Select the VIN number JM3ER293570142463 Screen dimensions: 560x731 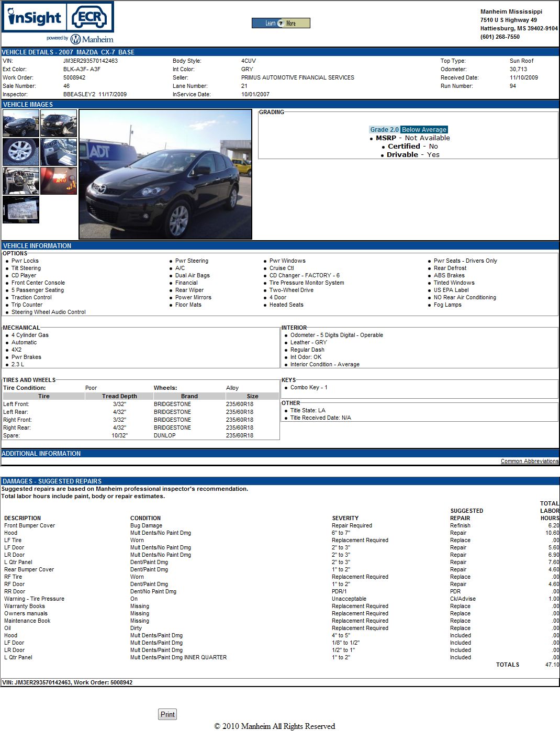tap(91, 61)
